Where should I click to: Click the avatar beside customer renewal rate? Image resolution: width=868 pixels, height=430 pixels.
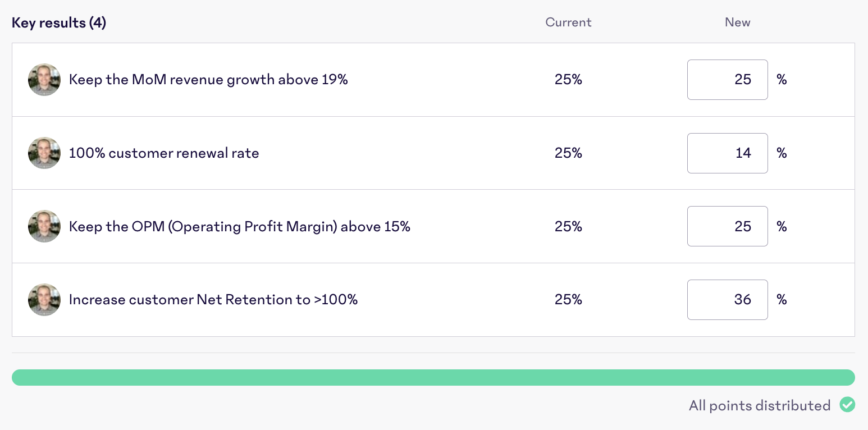(x=44, y=153)
